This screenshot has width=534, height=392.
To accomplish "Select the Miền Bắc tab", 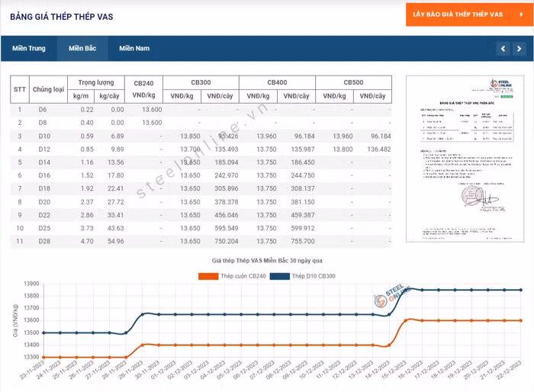I will [x=82, y=49].
